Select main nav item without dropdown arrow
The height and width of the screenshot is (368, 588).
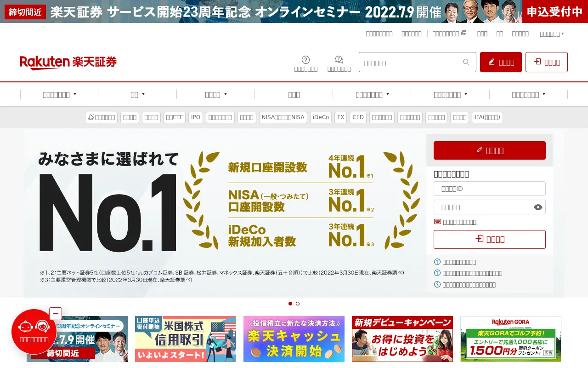point(294,94)
